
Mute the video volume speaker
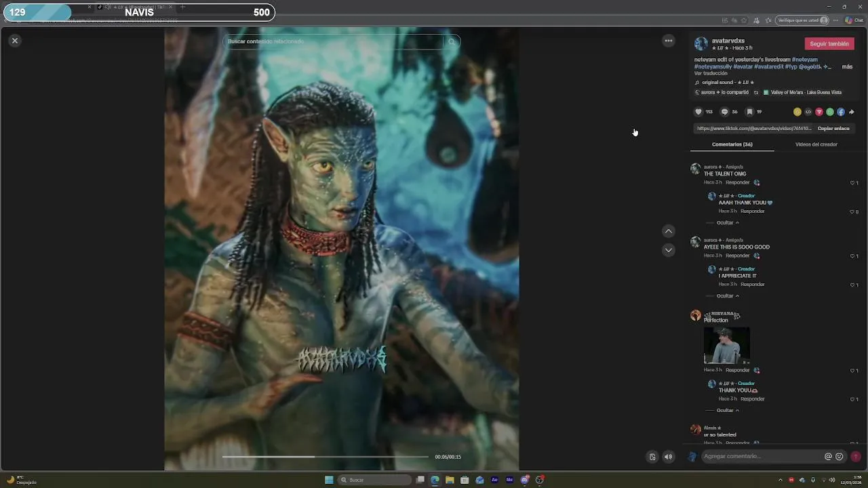(x=668, y=457)
